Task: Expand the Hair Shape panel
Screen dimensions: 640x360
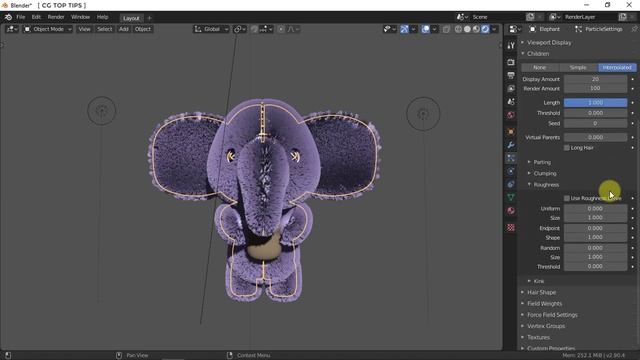Action: pyautogui.click(x=541, y=292)
